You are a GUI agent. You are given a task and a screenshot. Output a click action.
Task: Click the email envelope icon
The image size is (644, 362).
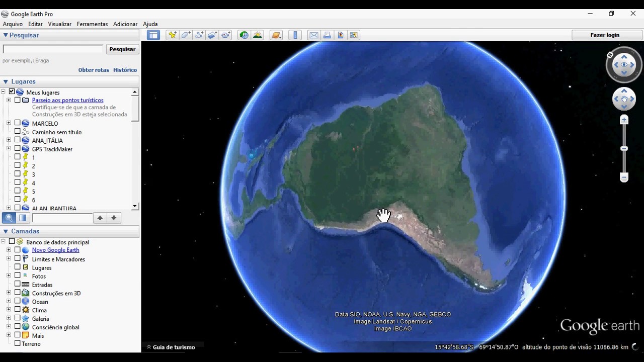click(x=314, y=35)
